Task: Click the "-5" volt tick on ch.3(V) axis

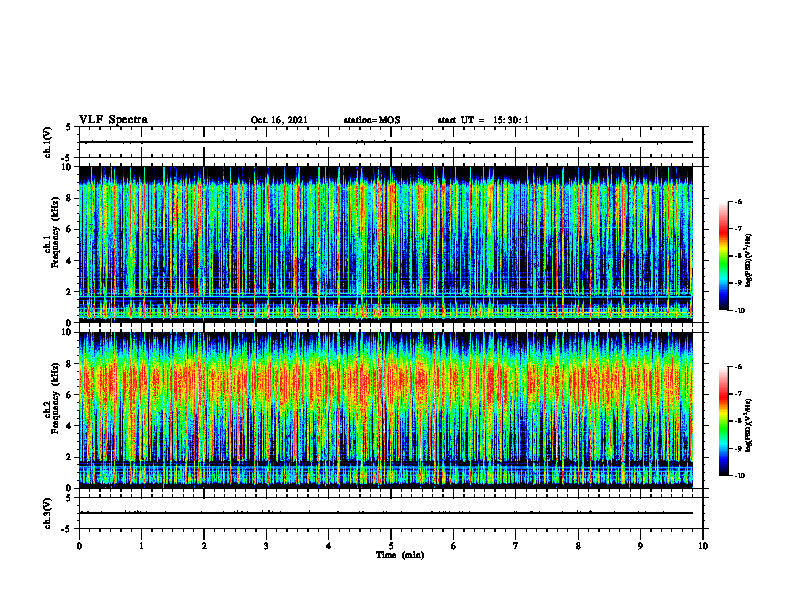Action: tap(67, 529)
